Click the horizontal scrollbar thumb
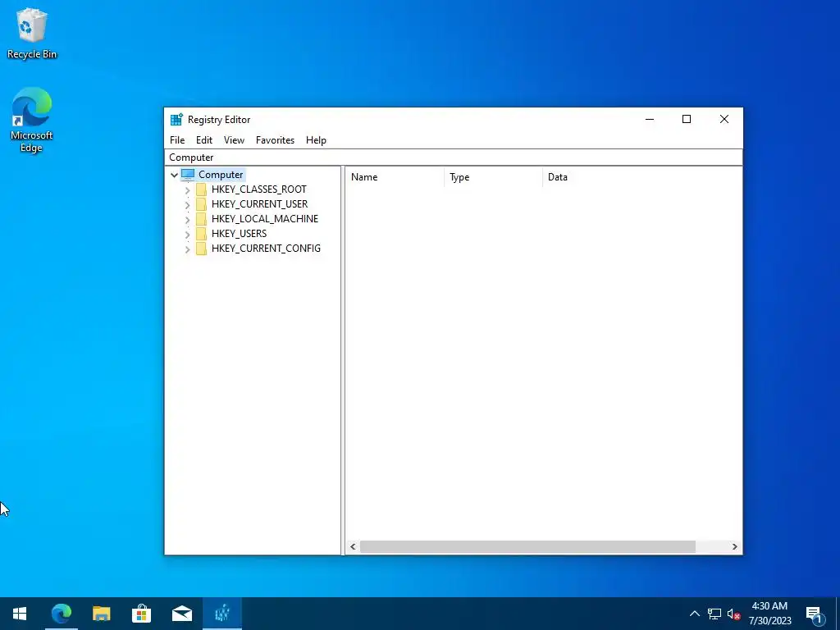 pyautogui.click(x=527, y=547)
